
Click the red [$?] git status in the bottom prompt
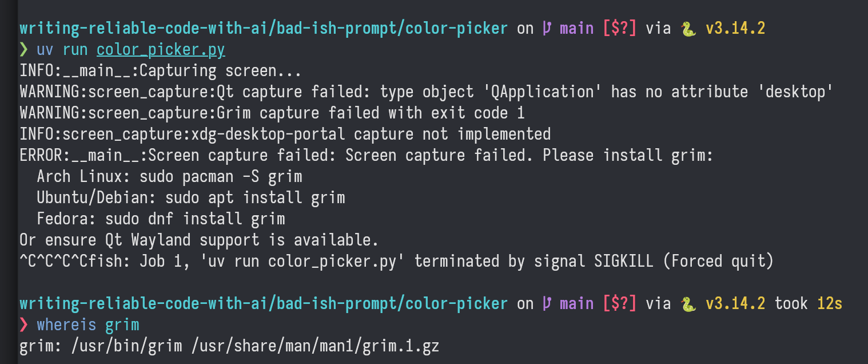[x=619, y=303]
